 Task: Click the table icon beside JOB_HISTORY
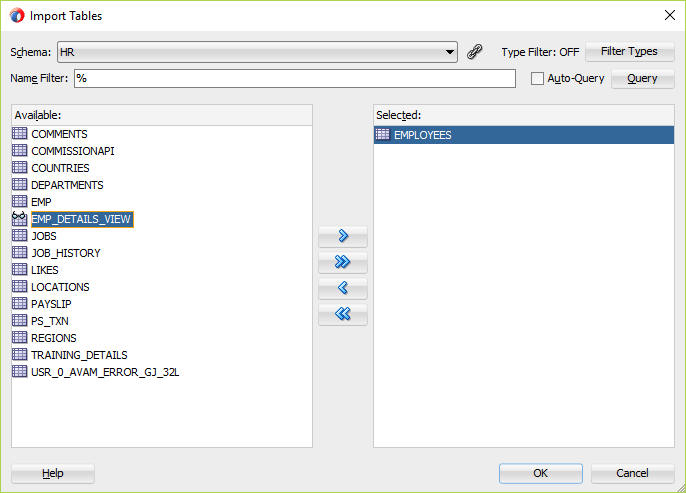click(19, 252)
